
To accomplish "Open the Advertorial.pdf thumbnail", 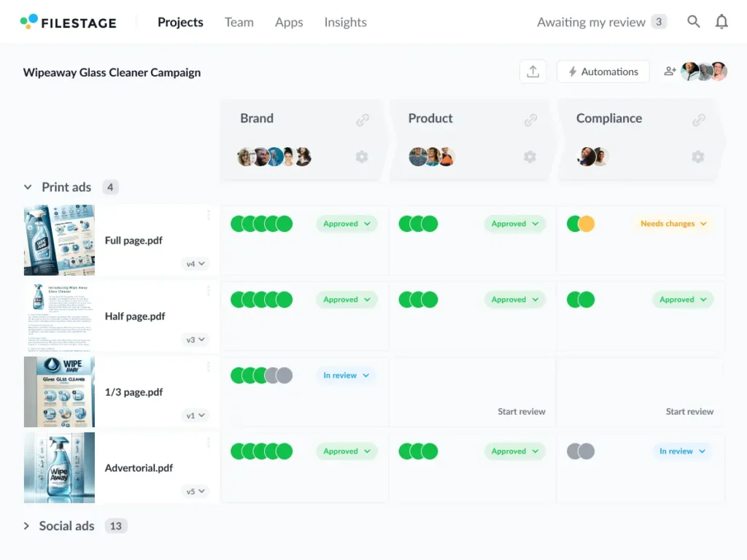I will point(59,467).
